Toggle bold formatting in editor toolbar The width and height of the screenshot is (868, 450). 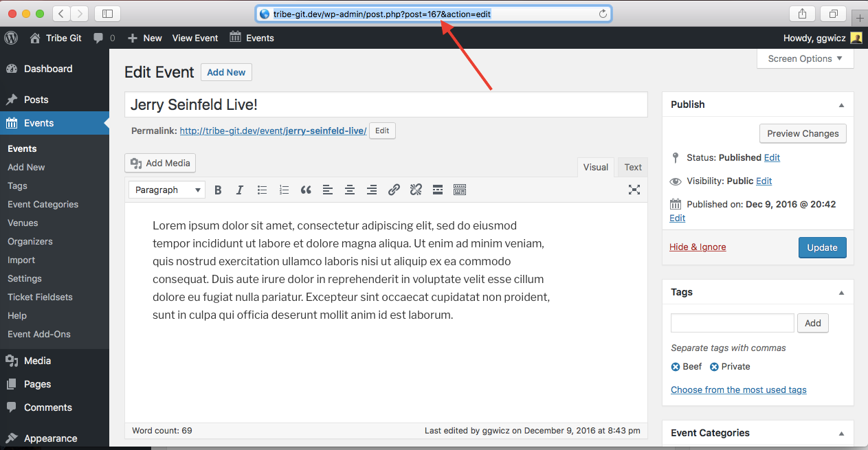[x=218, y=190]
